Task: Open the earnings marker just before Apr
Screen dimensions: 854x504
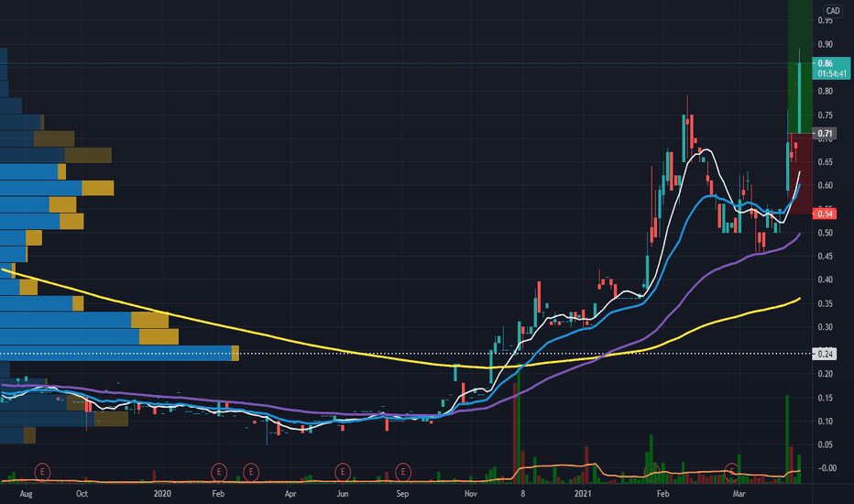Action: pyautogui.click(x=250, y=472)
